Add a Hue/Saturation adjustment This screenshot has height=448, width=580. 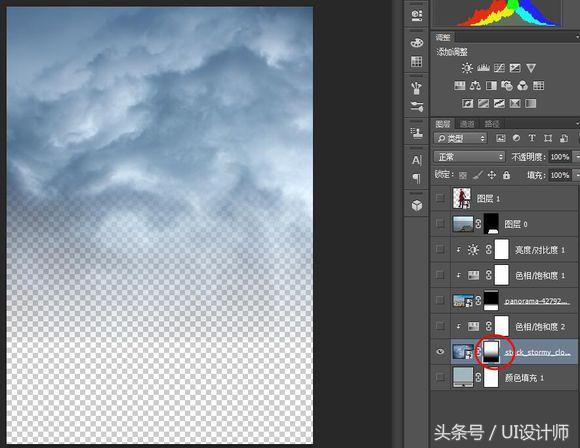tap(459, 86)
